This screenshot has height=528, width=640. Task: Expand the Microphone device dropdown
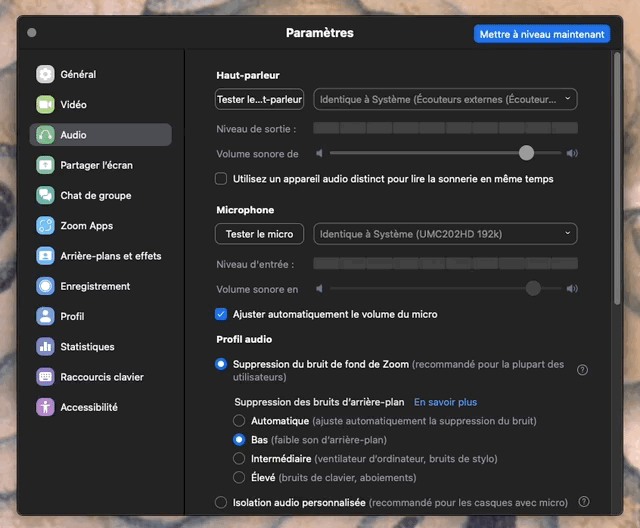point(445,234)
